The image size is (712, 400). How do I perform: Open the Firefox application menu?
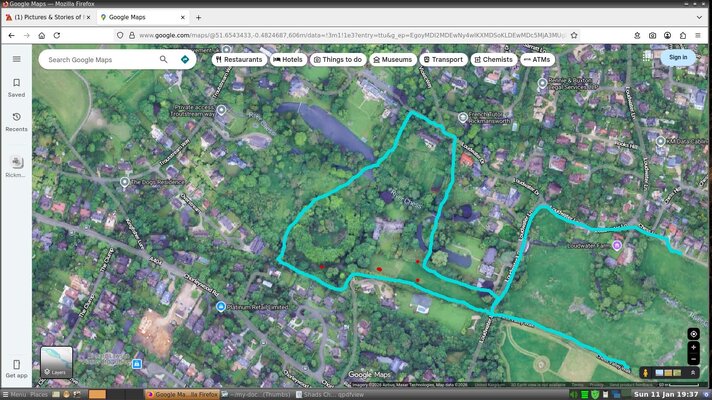click(x=698, y=35)
